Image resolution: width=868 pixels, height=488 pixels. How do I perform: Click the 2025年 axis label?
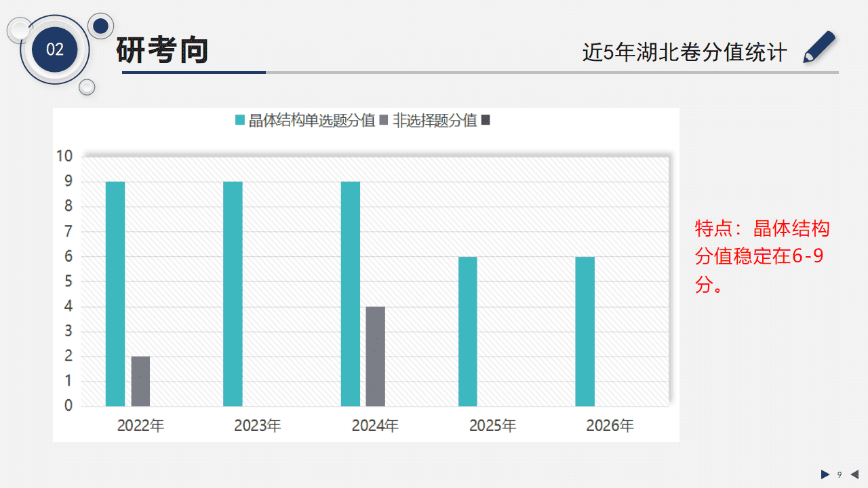493,426
